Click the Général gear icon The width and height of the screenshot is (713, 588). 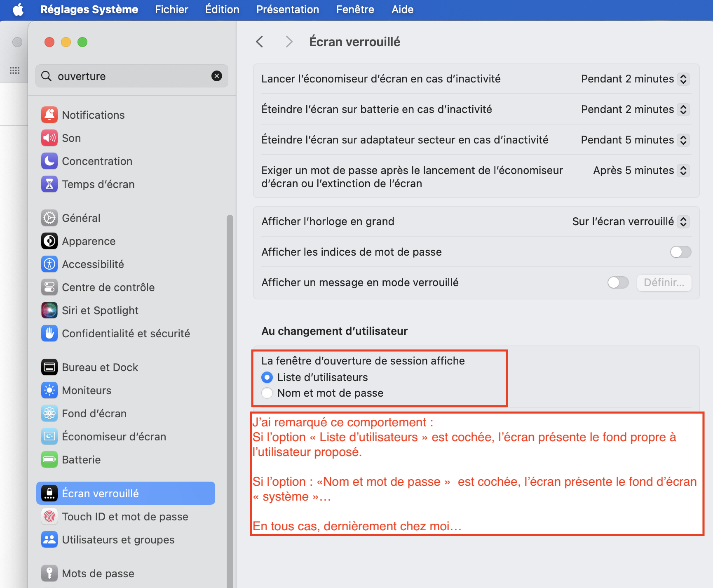pyautogui.click(x=49, y=218)
